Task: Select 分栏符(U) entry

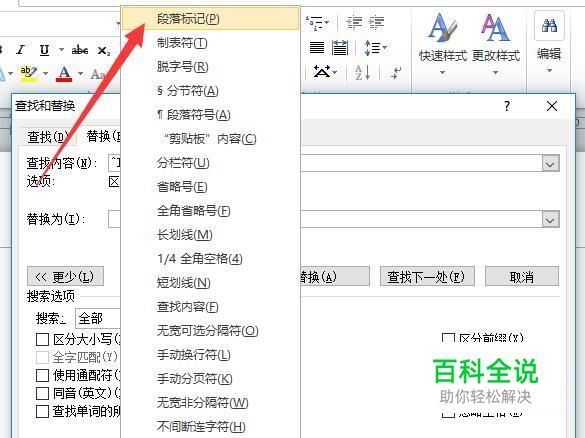Action: coord(211,163)
